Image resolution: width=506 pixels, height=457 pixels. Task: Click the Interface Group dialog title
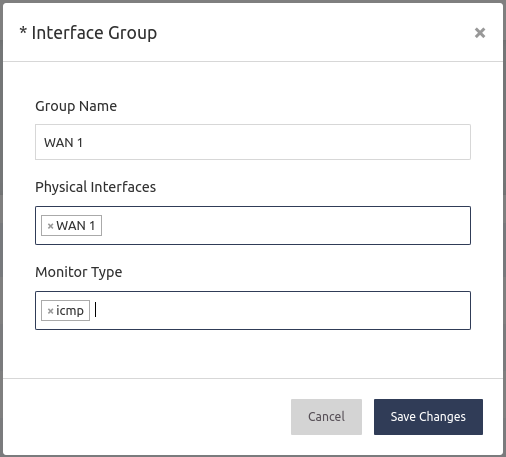89,33
